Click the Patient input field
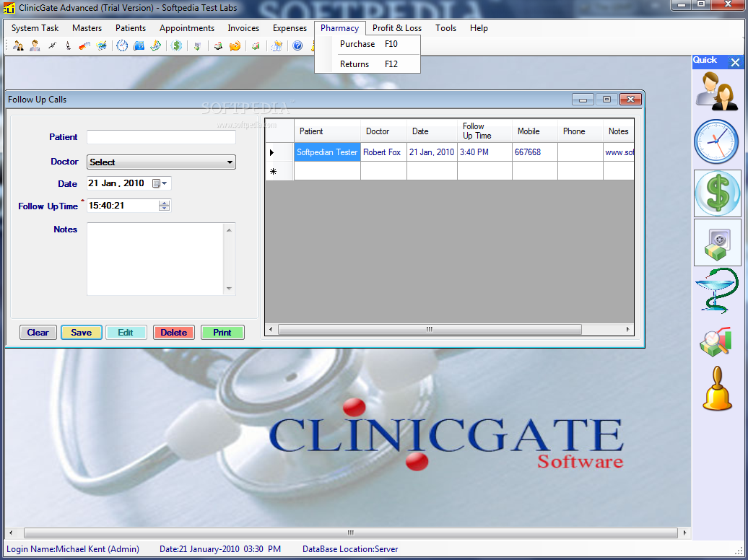Viewport: 748px width, 560px height. click(x=161, y=137)
